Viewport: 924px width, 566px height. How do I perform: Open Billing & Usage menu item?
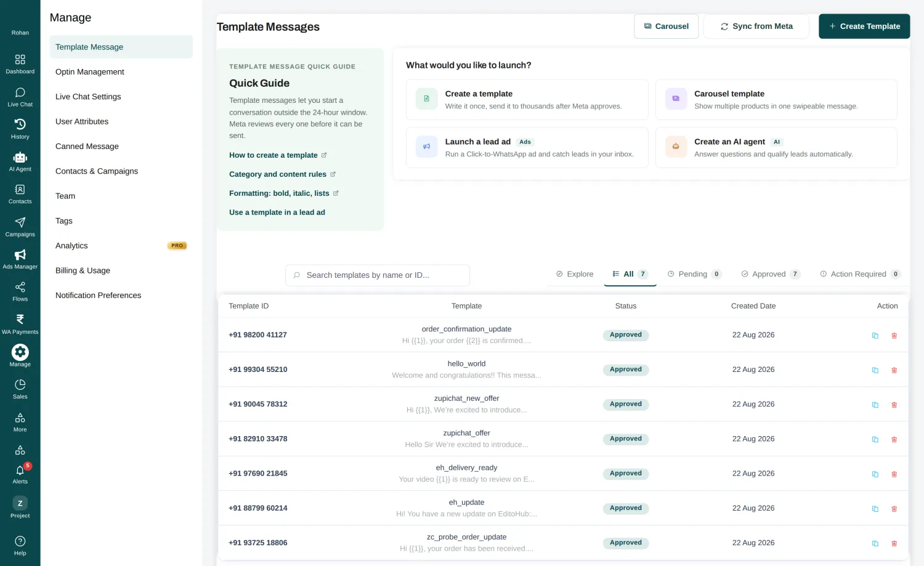pos(121,270)
